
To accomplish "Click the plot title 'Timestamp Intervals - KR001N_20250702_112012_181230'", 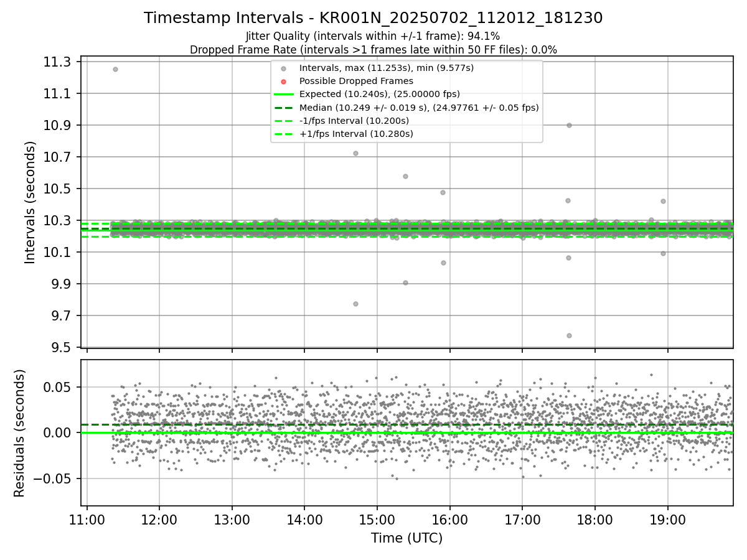I will pyautogui.click(x=373, y=18).
